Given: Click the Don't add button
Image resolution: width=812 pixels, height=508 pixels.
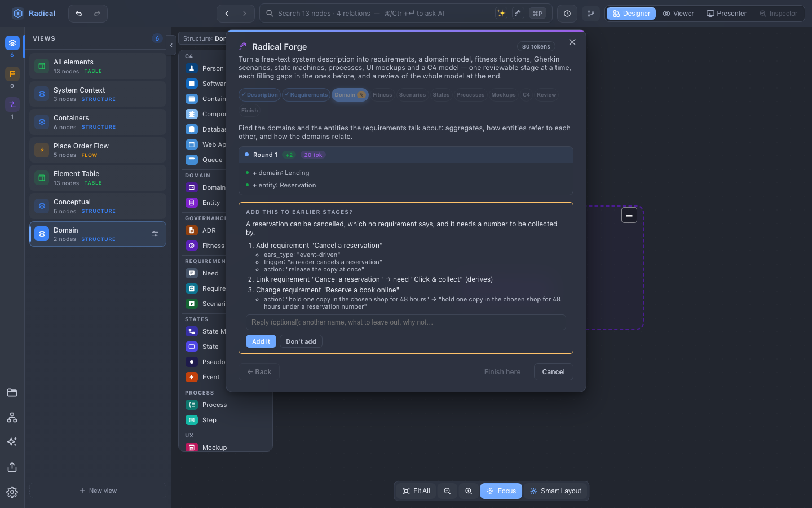Looking at the screenshot, I should [301, 341].
